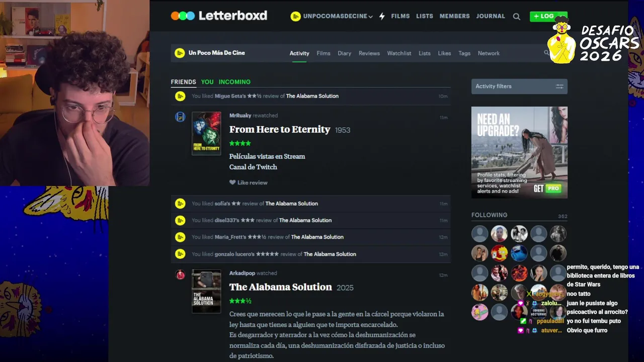The width and height of the screenshot is (644, 362).
Task: Open the Activity filters dropdown
Action: tap(519, 86)
